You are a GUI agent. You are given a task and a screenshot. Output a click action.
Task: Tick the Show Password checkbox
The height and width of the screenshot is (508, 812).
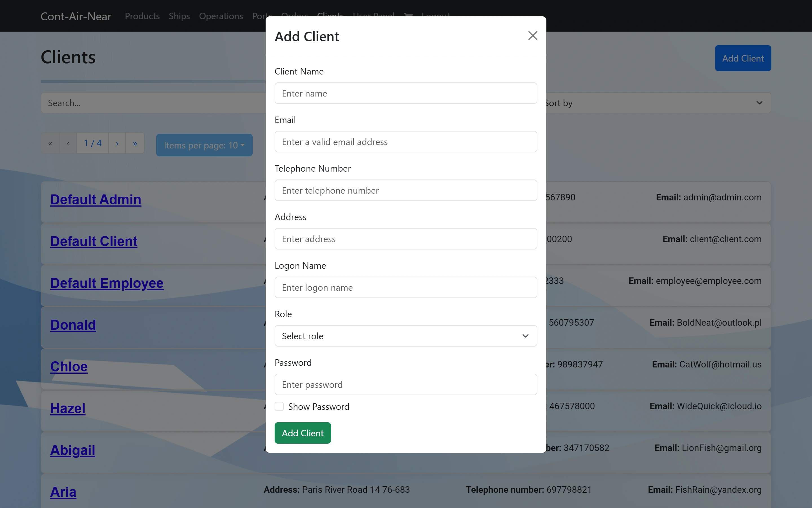[x=279, y=406]
